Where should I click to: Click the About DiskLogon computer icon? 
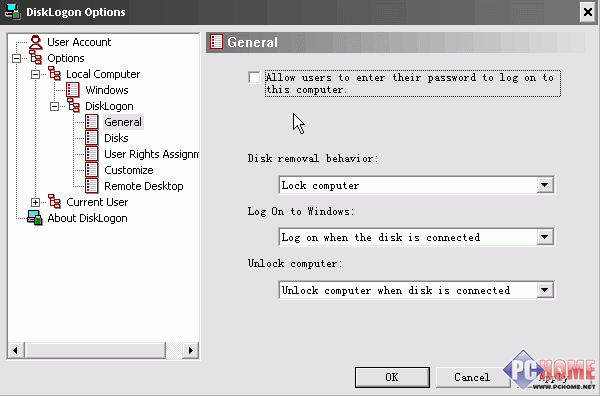coord(35,218)
